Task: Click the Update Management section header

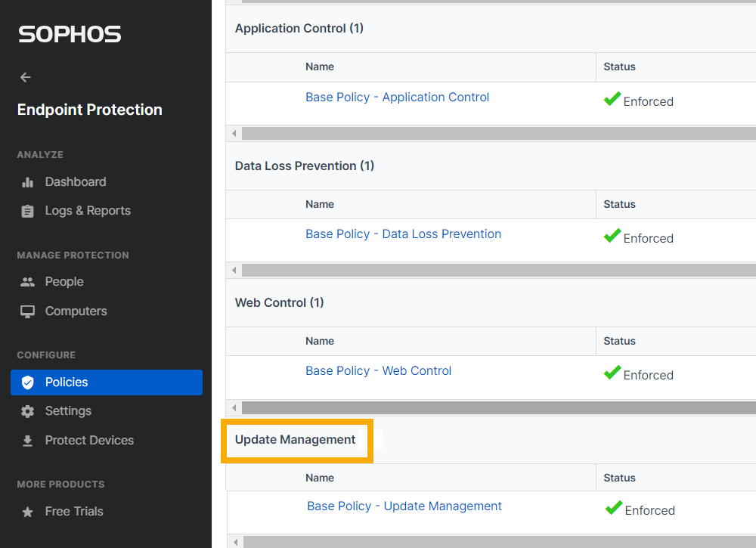Action: (x=295, y=440)
